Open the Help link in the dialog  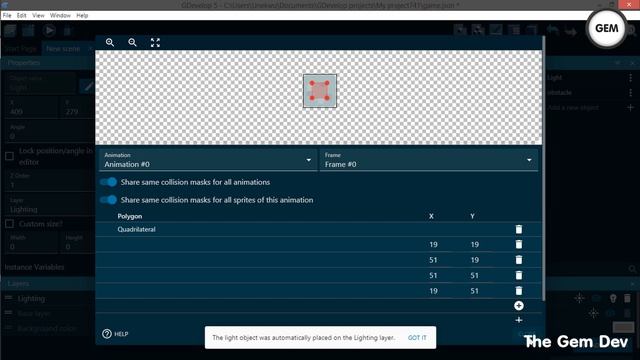tap(116, 334)
